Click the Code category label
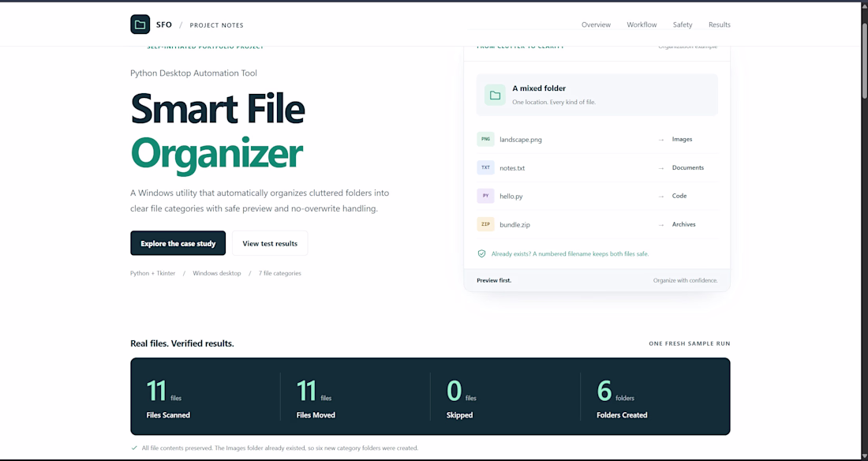This screenshot has width=868, height=461. [679, 196]
